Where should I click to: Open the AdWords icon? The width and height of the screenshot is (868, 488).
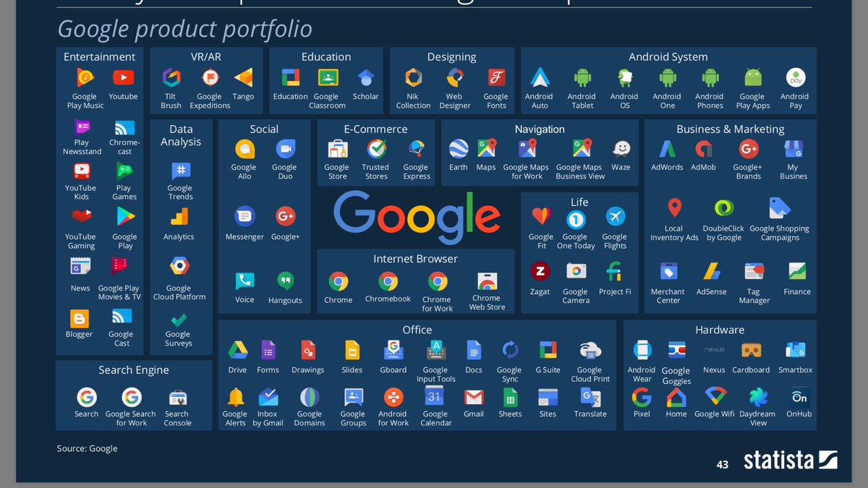tap(667, 149)
